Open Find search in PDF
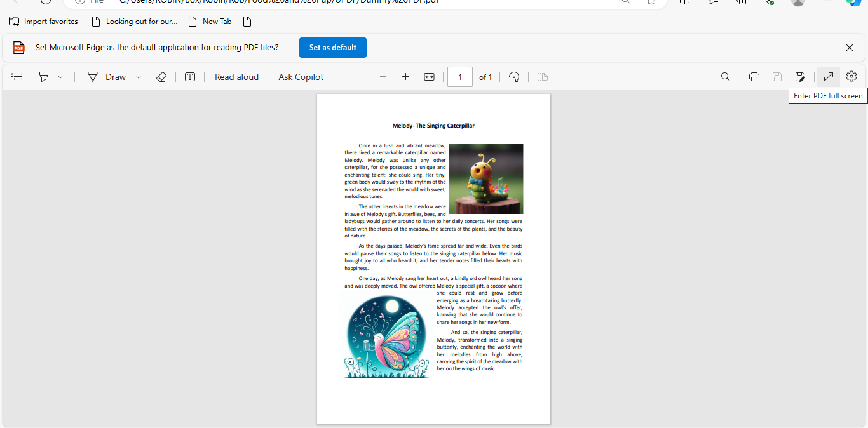 click(x=726, y=77)
